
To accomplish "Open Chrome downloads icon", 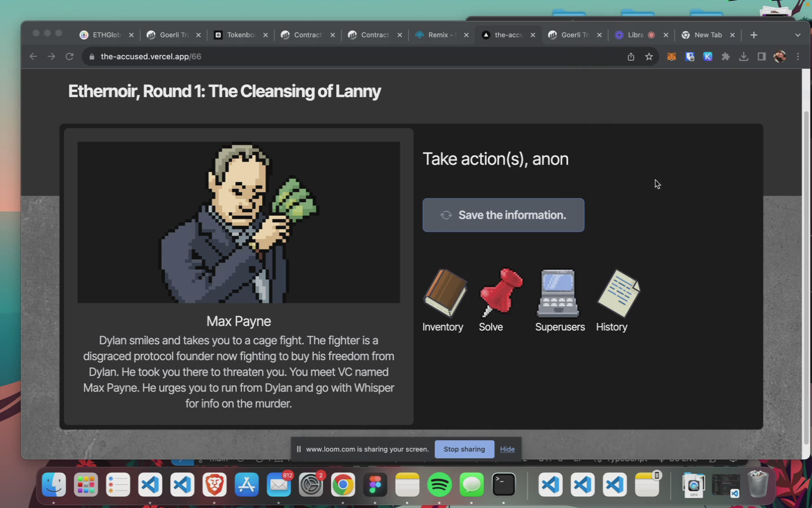I will (x=744, y=56).
